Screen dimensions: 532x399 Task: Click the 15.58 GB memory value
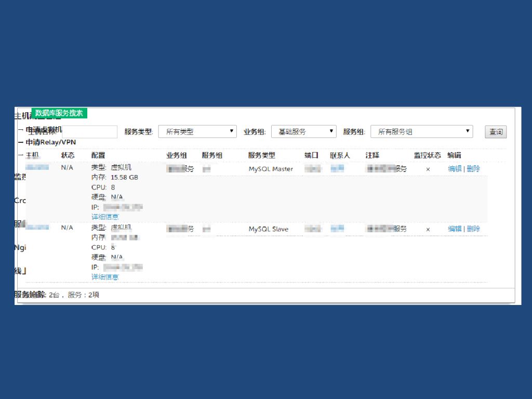click(x=124, y=178)
